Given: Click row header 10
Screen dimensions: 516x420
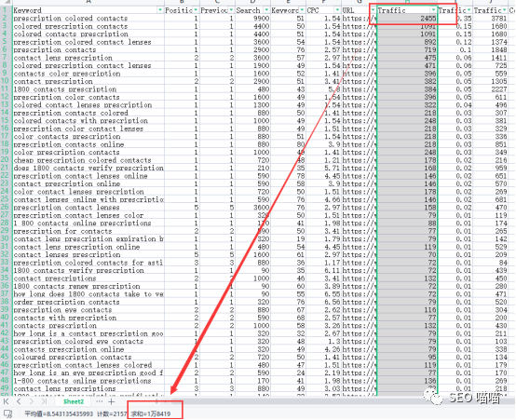Looking at the screenshot, I should click(6, 81).
